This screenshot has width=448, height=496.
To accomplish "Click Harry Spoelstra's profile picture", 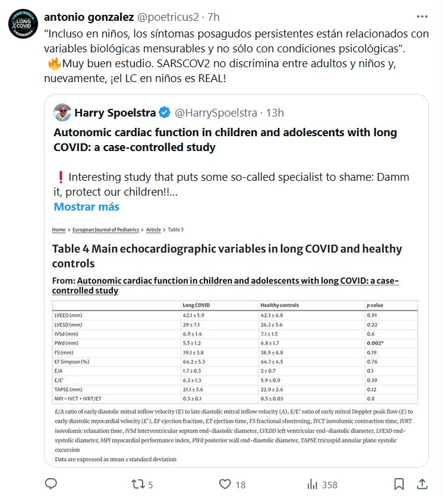I will (62, 113).
